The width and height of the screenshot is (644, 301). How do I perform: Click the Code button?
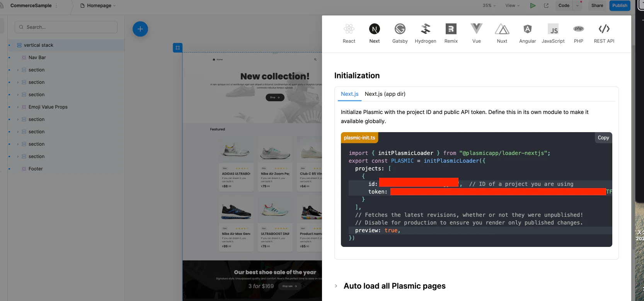click(x=564, y=5)
